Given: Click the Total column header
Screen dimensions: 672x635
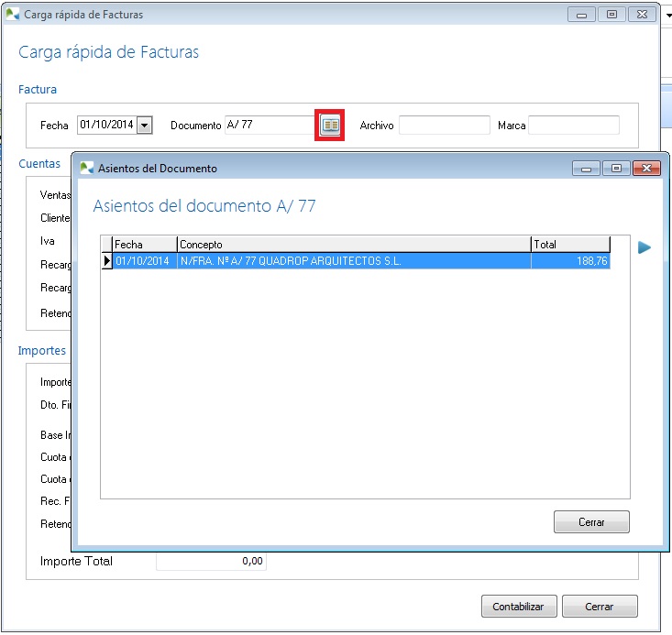Looking at the screenshot, I should pyautogui.click(x=570, y=245).
